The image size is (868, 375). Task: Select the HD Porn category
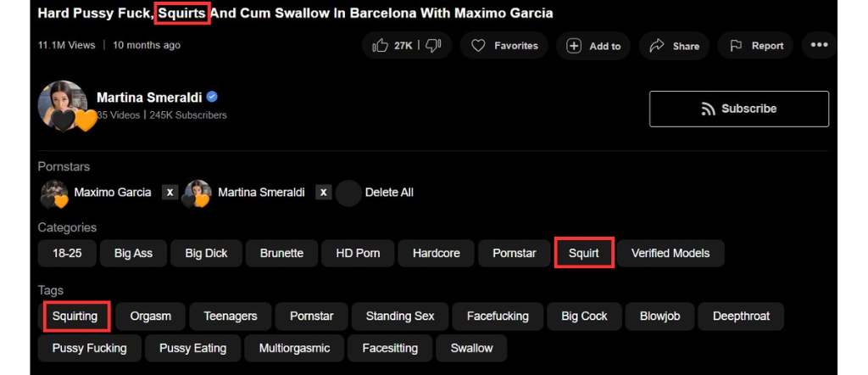[358, 254]
